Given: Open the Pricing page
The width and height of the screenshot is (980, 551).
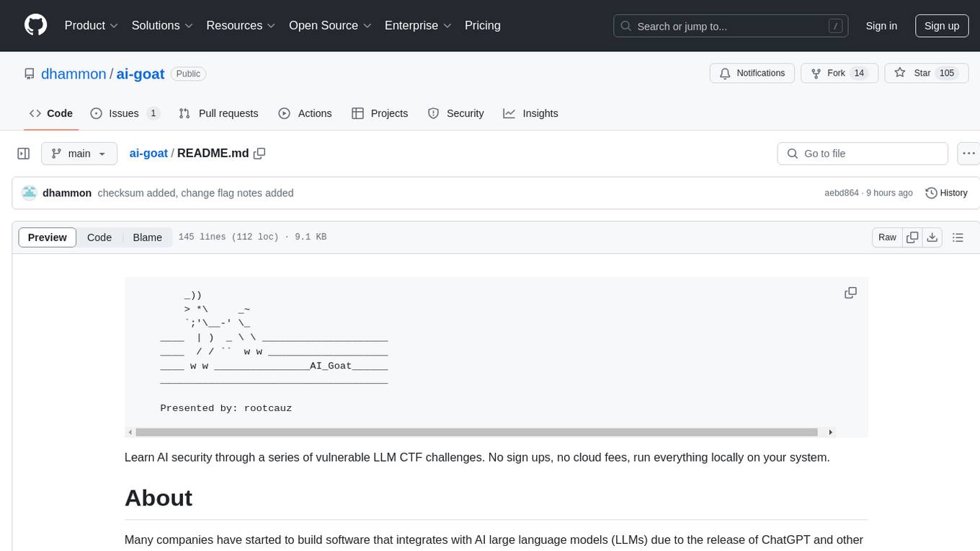Looking at the screenshot, I should 483,25.
